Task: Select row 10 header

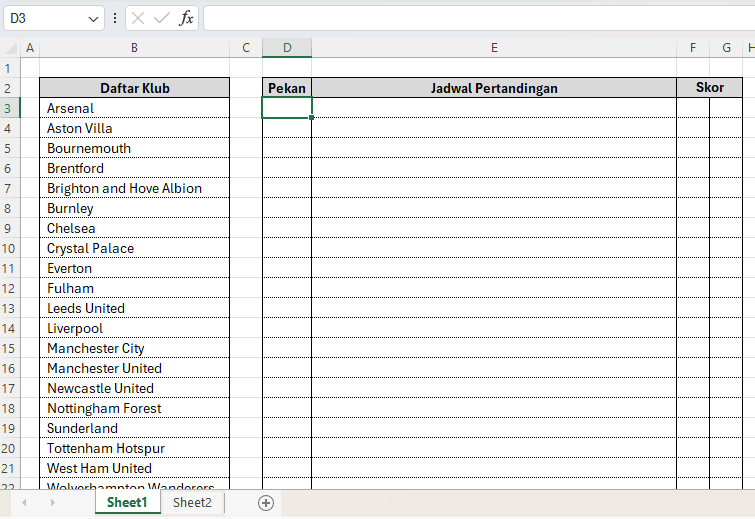Action: (x=10, y=248)
